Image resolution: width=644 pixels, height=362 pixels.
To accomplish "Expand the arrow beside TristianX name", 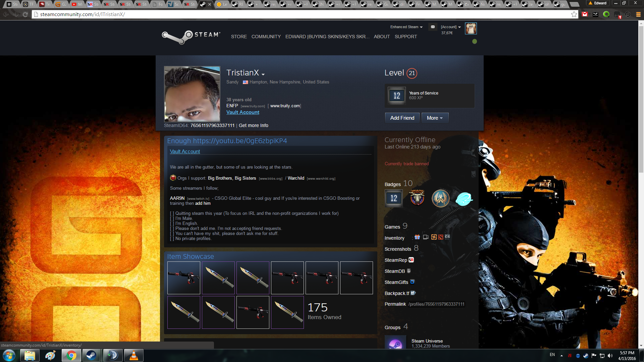I will point(263,74).
